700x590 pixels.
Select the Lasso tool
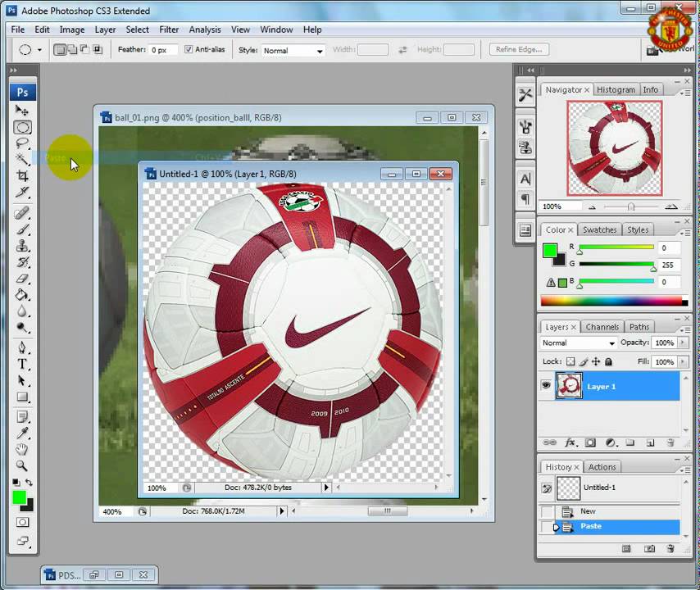[22, 143]
